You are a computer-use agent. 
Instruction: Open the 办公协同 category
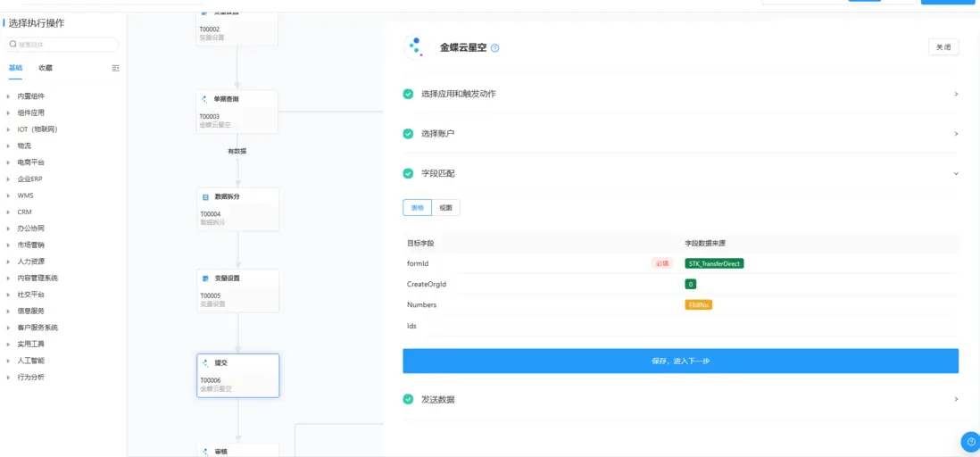(30, 228)
